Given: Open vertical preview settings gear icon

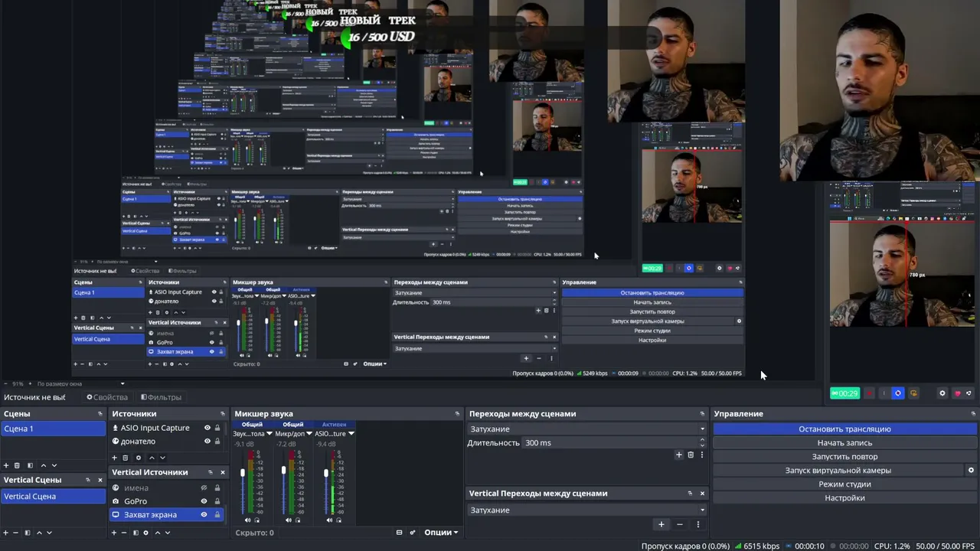Looking at the screenshot, I should tap(942, 393).
